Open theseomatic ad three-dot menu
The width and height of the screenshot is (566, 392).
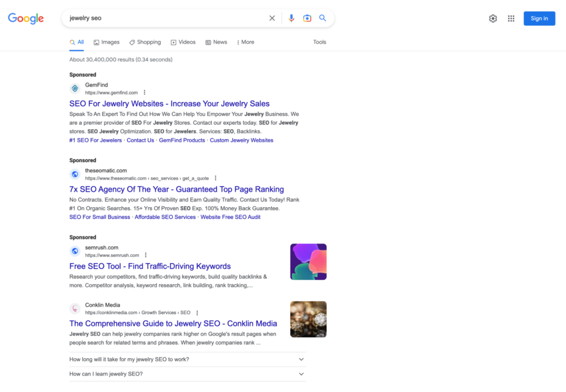[216, 178]
